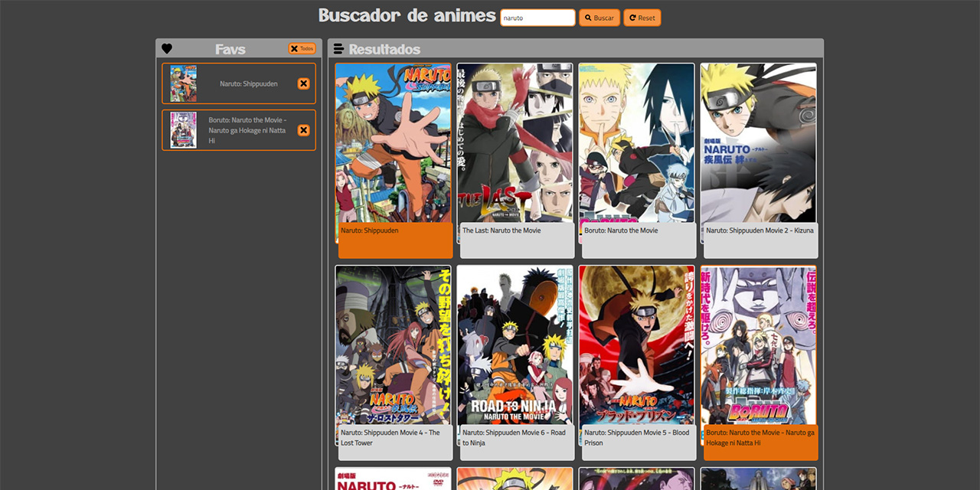The image size is (980, 490).
Task: Click 'Movie 4 - The Lost Tower' title
Action: click(390, 437)
